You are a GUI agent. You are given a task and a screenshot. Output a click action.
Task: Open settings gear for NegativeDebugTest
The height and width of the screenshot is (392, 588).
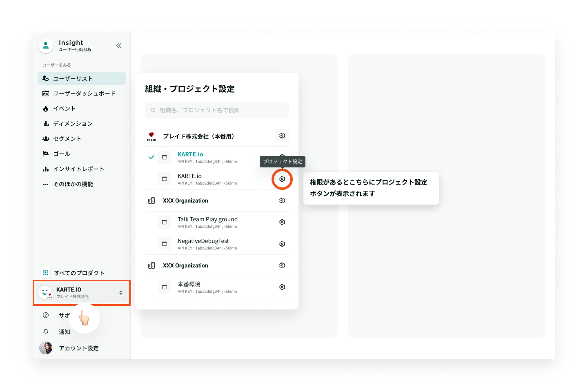tap(282, 244)
